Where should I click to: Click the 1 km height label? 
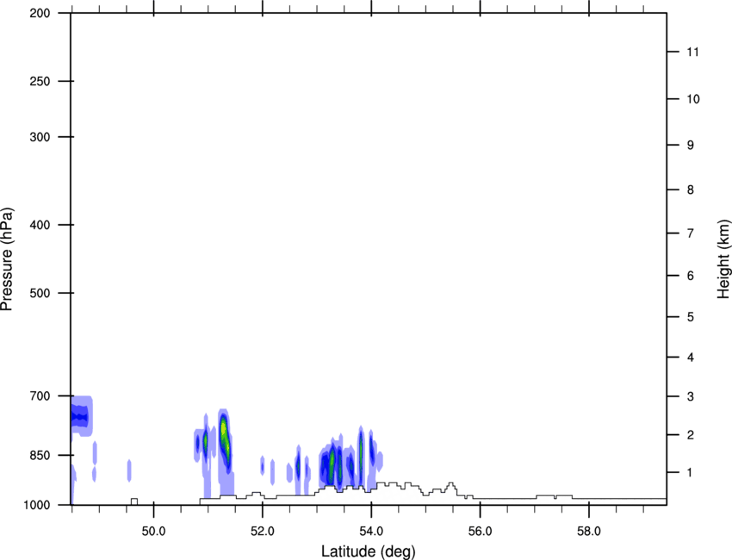(x=690, y=473)
